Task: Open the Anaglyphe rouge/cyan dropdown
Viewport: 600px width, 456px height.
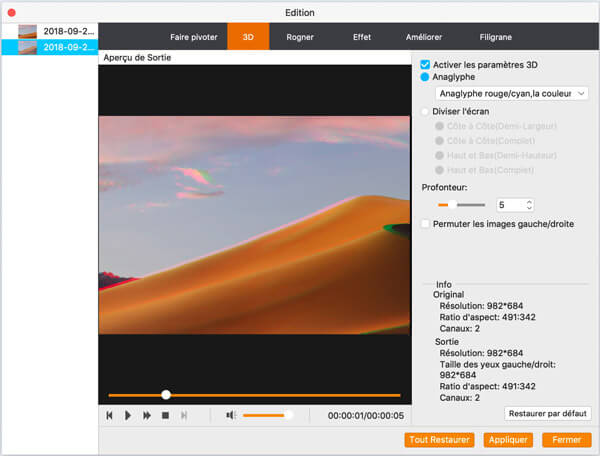Action: pyautogui.click(x=512, y=94)
